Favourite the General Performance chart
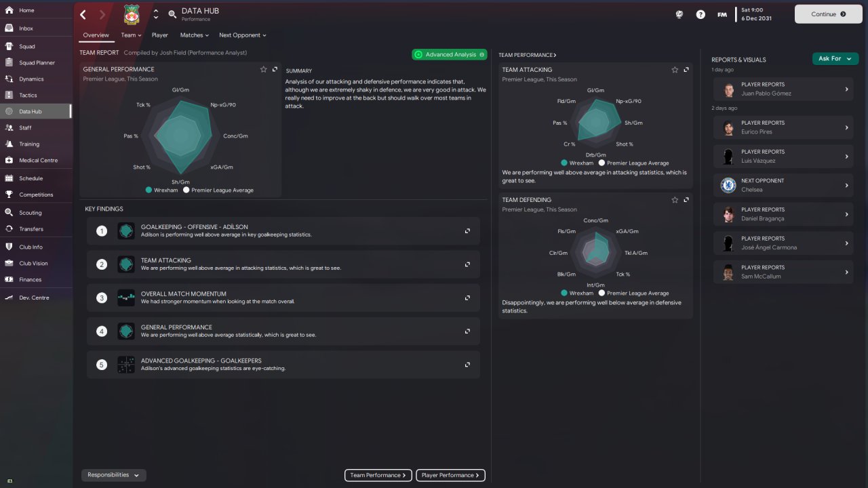868x488 pixels. click(x=264, y=69)
